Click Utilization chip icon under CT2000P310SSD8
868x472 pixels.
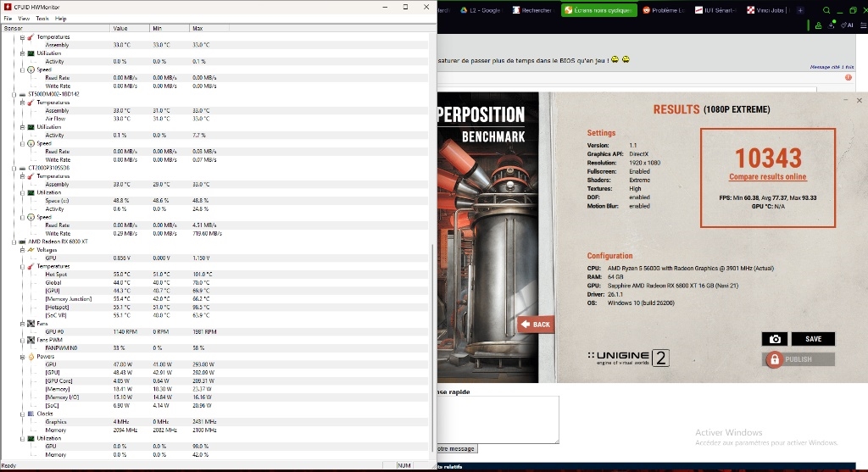pos(31,193)
